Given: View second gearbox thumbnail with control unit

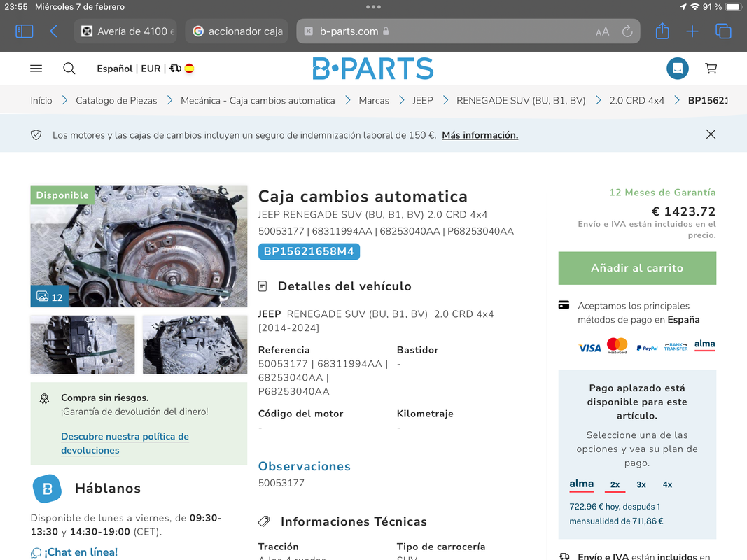Looking at the screenshot, I should [83, 345].
